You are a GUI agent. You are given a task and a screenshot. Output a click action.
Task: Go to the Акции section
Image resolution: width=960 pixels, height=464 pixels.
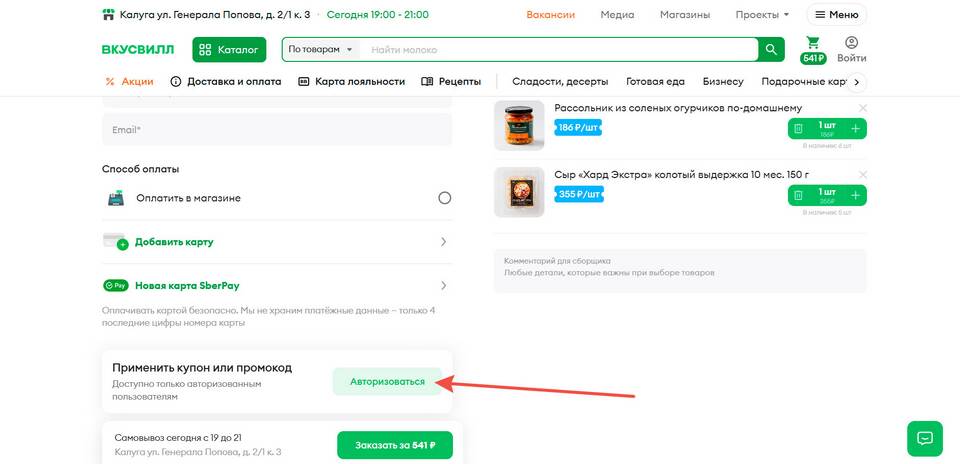pyautogui.click(x=137, y=81)
